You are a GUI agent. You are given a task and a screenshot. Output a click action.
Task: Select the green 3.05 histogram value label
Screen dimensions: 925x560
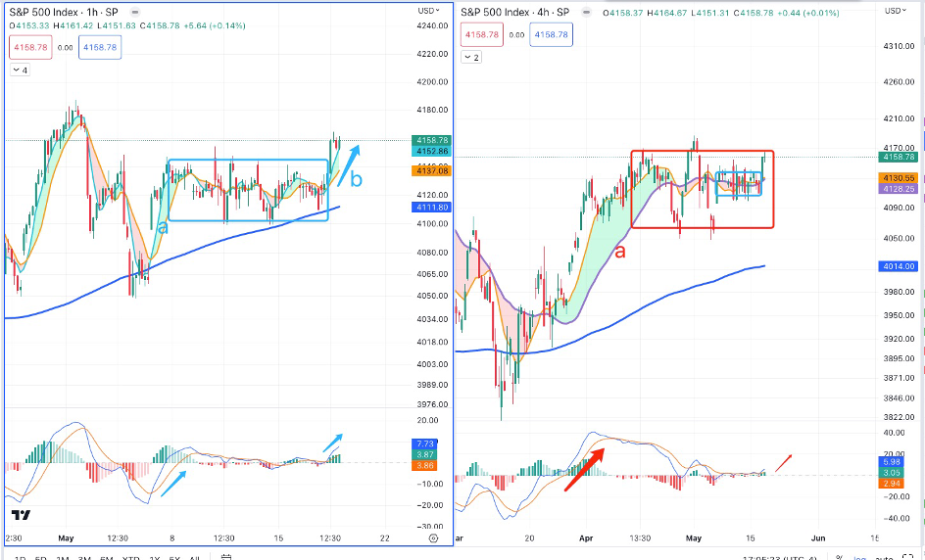point(892,473)
